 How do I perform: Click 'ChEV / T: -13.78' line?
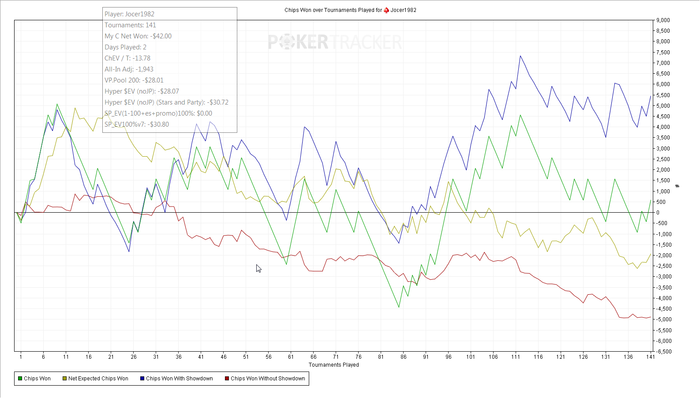pos(127,58)
